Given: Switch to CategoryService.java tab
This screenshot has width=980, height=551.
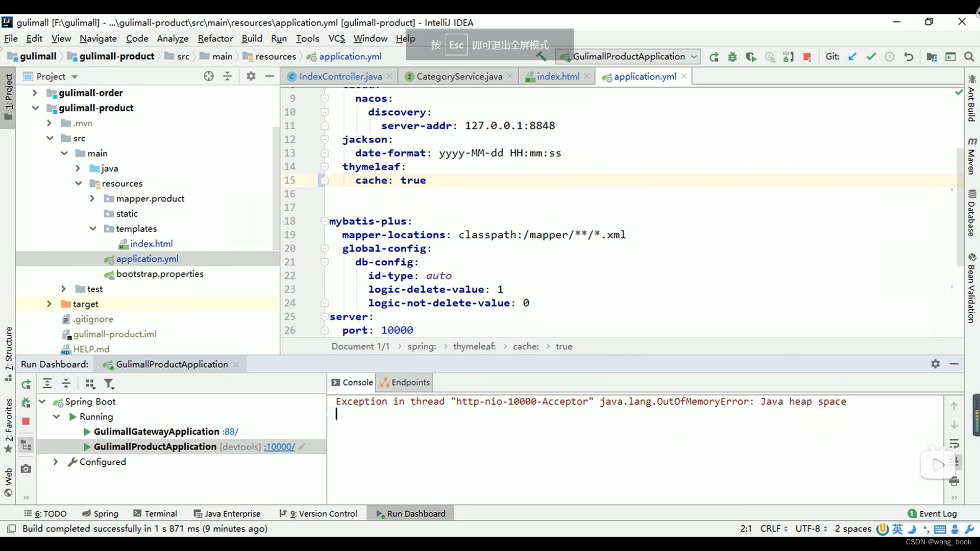Looking at the screenshot, I should tap(459, 77).
